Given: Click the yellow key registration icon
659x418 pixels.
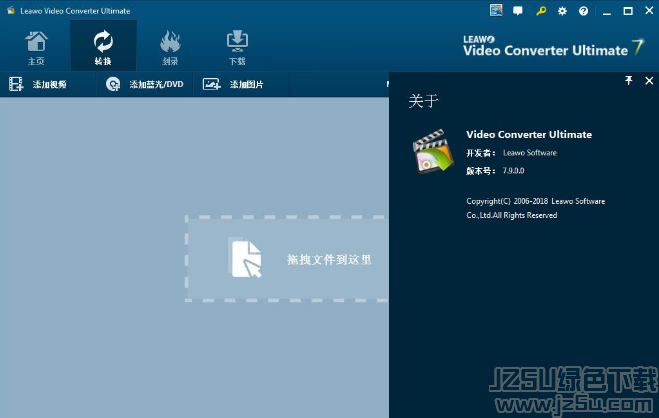Looking at the screenshot, I should tap(541, 11).
